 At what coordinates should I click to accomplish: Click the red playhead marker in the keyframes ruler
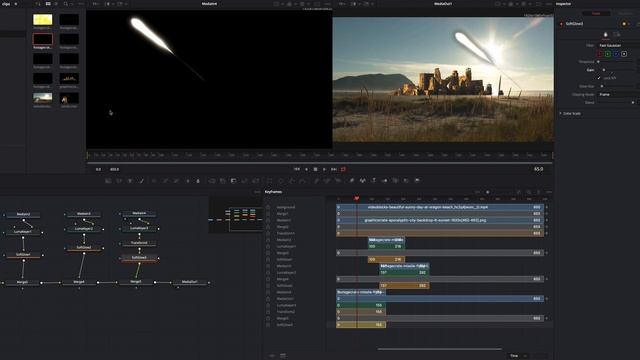tap(356, 198)
